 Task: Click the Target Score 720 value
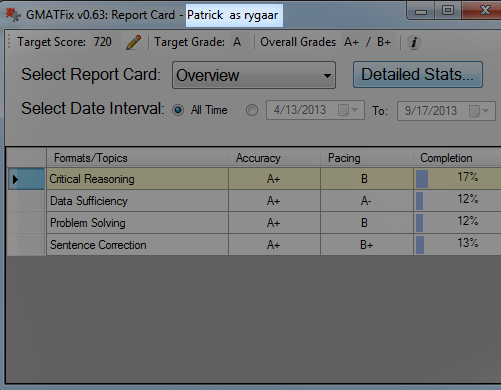point(102,42)
